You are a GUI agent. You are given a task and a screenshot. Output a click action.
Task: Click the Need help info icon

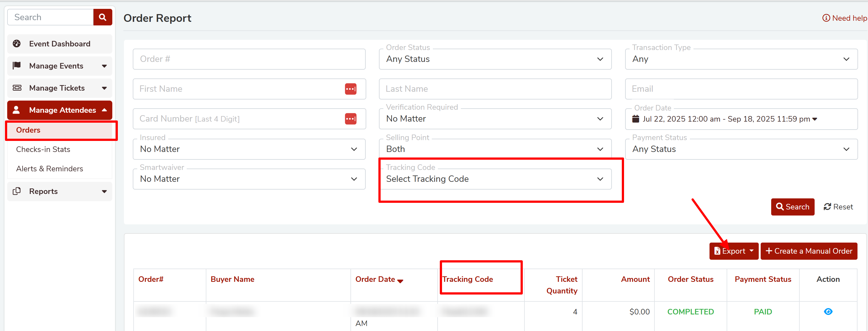pyautogui.click(x=826, y=18)
